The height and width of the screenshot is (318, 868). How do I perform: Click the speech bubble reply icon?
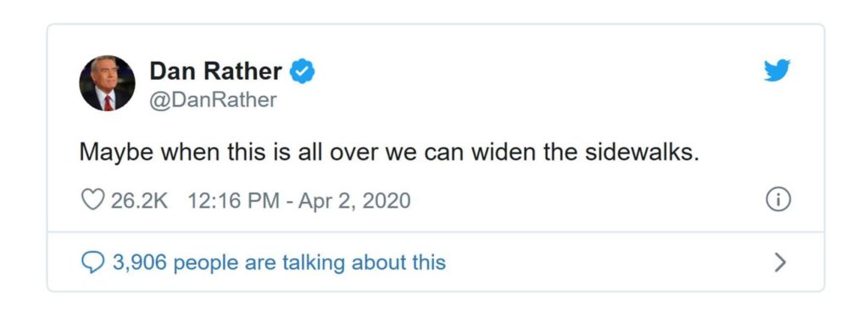coord(92,263)
